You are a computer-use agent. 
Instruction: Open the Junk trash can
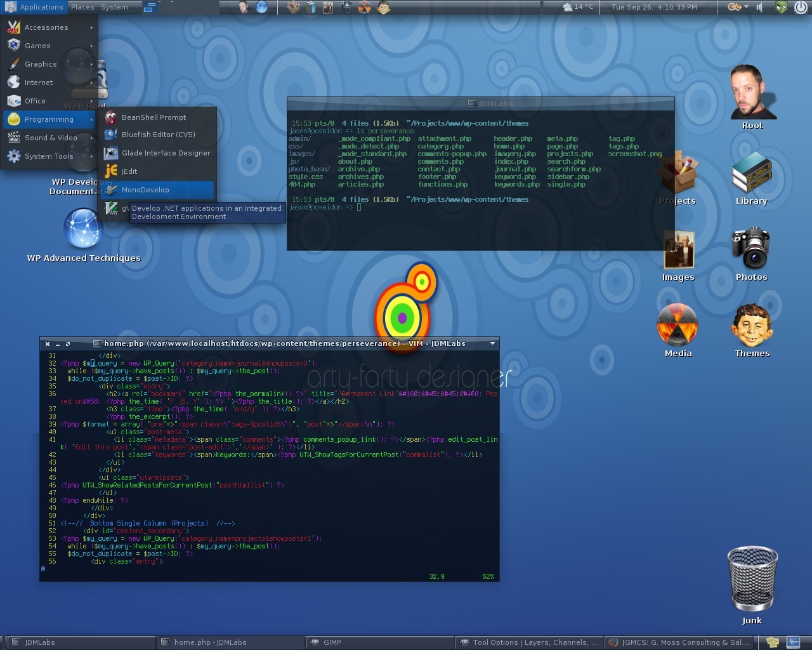[752, 585]
